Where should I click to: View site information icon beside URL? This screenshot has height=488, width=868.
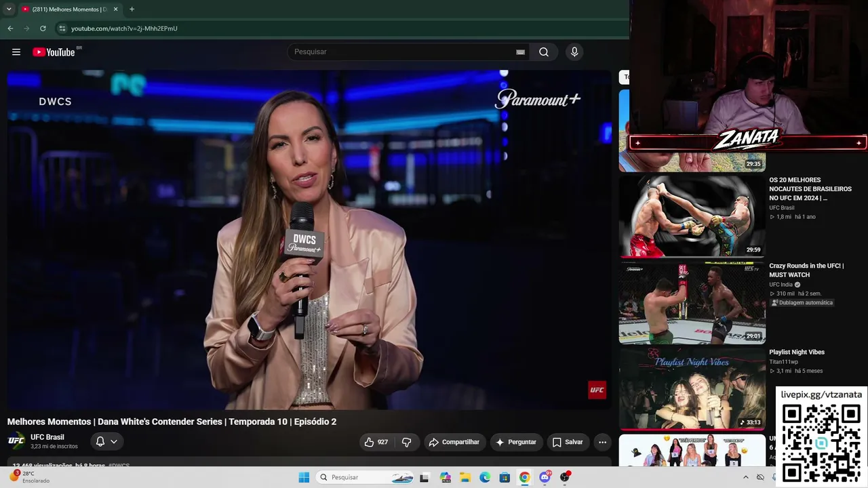tap(62, 28)
